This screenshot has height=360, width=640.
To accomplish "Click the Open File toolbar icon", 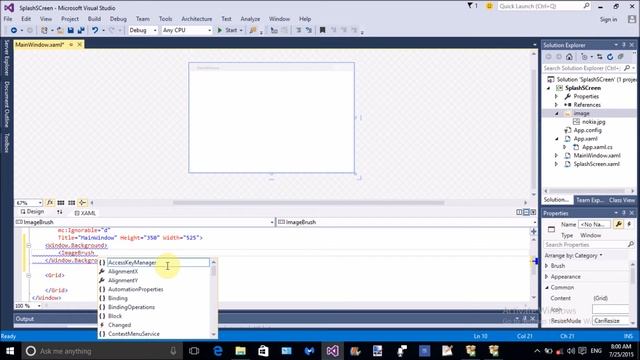I will tap(60, 30).
